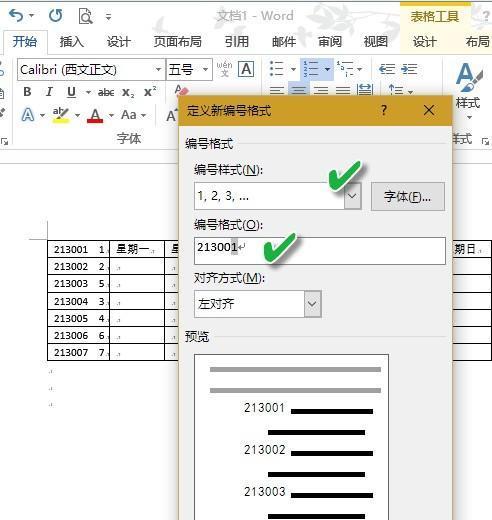Toggle subscript formatting
This screenshot has width=492, height=520.
tap(128, 92)
